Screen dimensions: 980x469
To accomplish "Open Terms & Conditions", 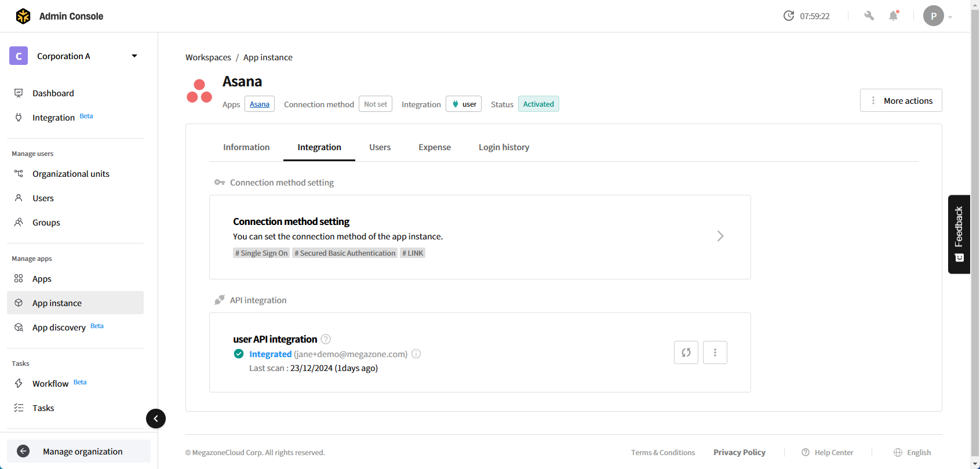I will [x=663, y=452].
